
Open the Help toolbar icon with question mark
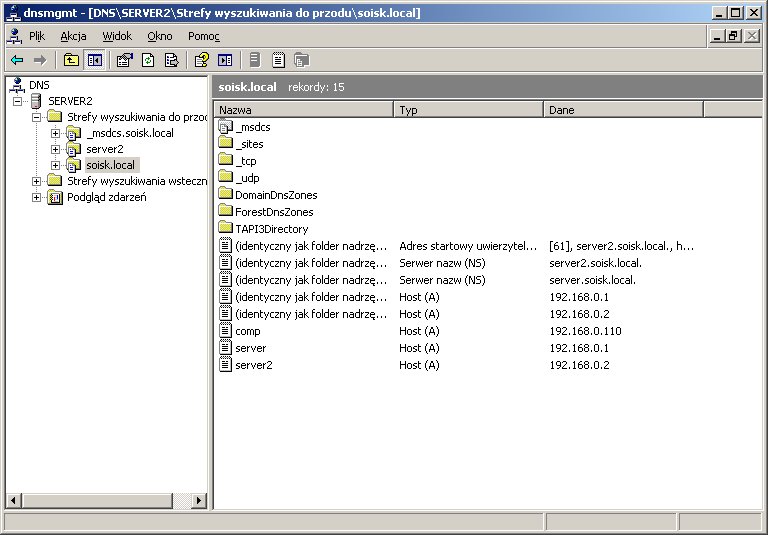(202, 60)
